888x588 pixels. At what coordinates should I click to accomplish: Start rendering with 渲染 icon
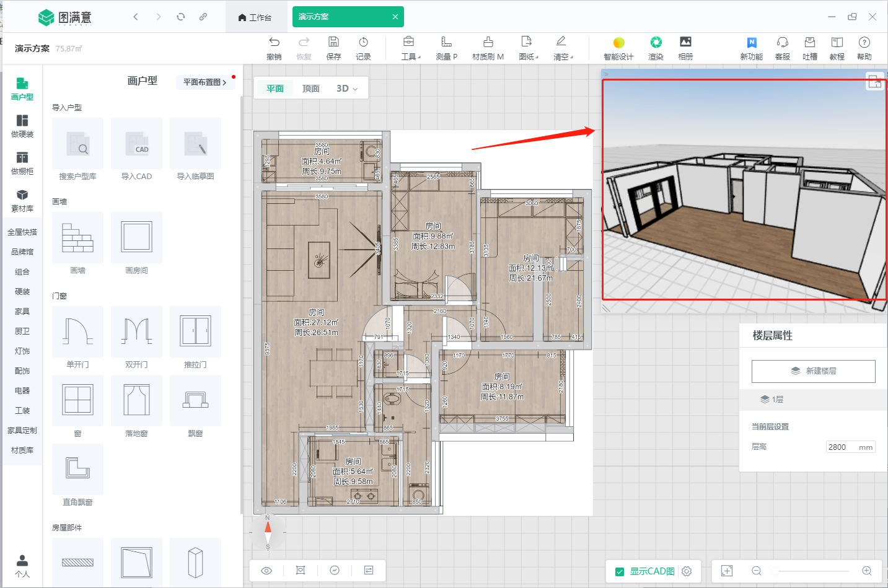[656, 42]
